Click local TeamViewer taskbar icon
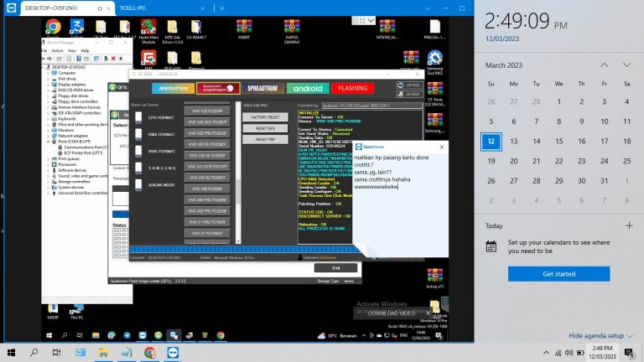 [173, 353]
